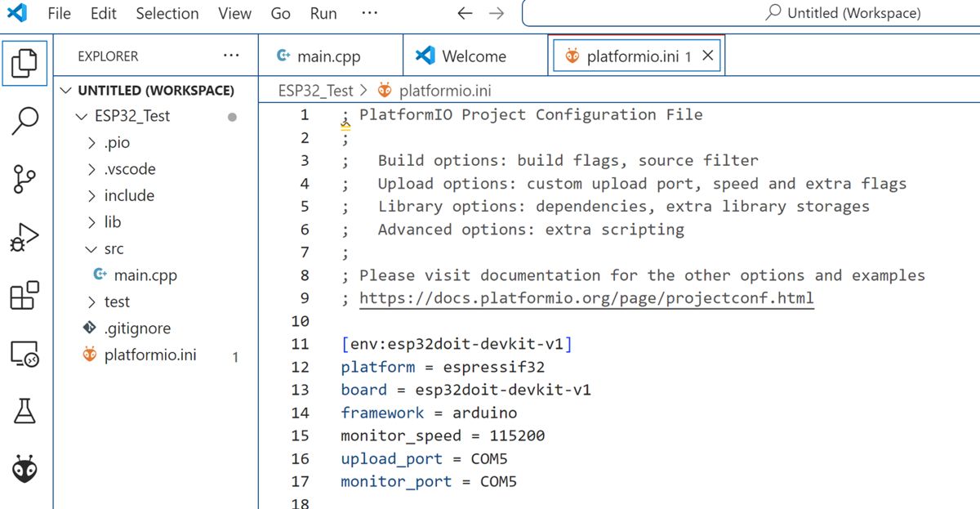980x509 pixels.
Task: Click the Go Forward arrow
Action: point(496,13)
